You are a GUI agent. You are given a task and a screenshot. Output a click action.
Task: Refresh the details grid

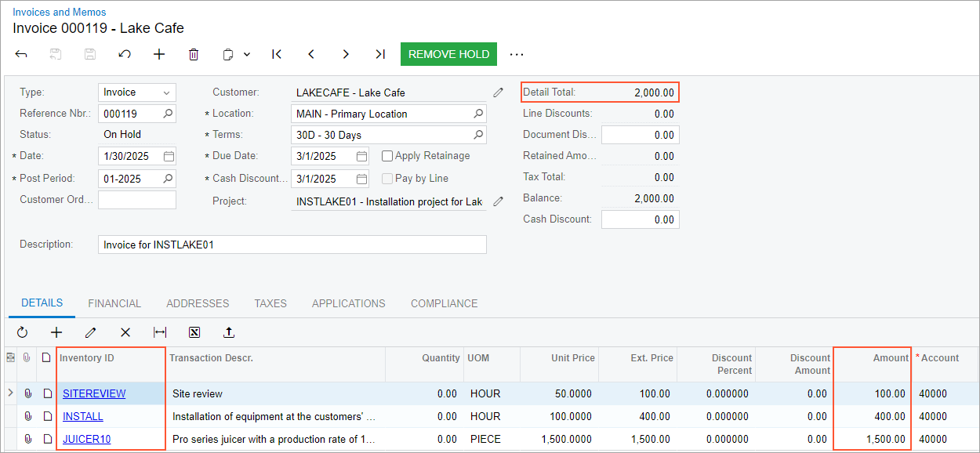22,332
